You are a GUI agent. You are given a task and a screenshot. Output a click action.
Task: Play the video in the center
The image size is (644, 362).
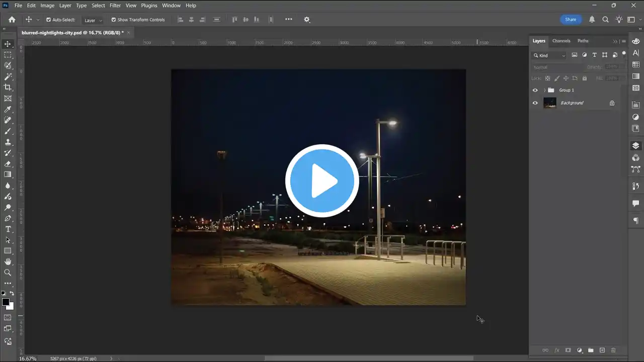pos(322,181)
